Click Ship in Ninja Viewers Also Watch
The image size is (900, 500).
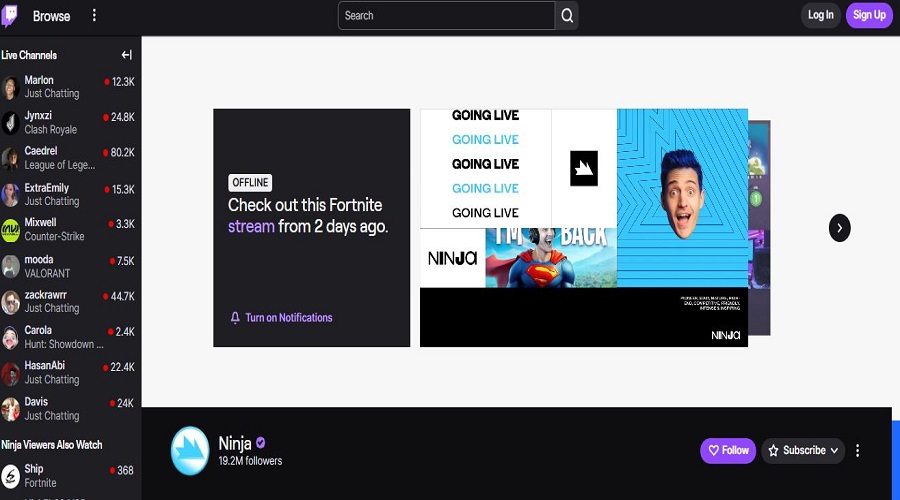point(33,469)
